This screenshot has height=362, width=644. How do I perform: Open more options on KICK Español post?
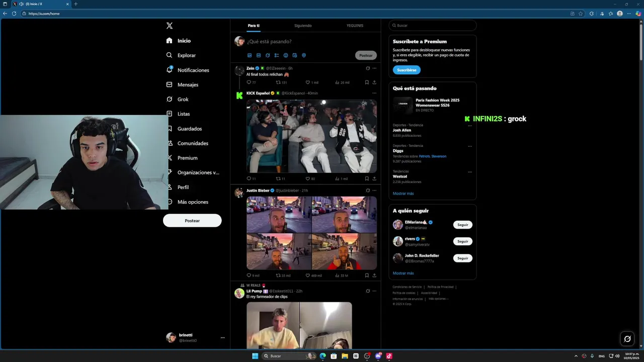click(374, 93)
